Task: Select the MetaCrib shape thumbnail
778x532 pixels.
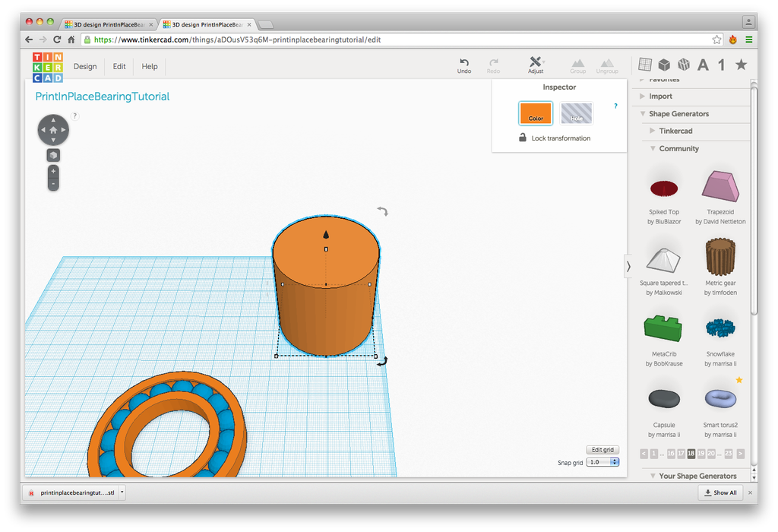Action: (663, 328)
